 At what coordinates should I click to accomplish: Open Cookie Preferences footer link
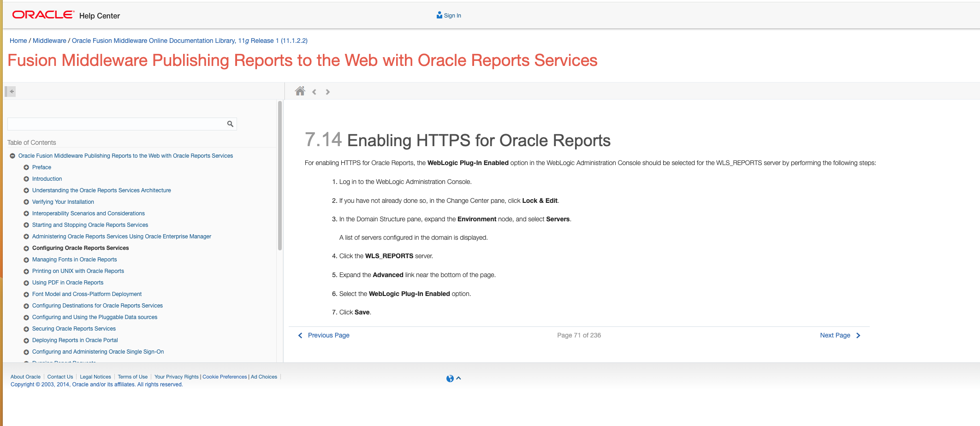pos(225,377)
